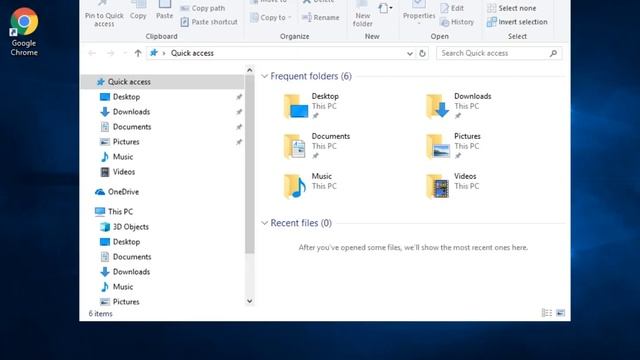Switch to Details view in status bar
The width and height of the screenshot is (640, 360).
(547, 313)
